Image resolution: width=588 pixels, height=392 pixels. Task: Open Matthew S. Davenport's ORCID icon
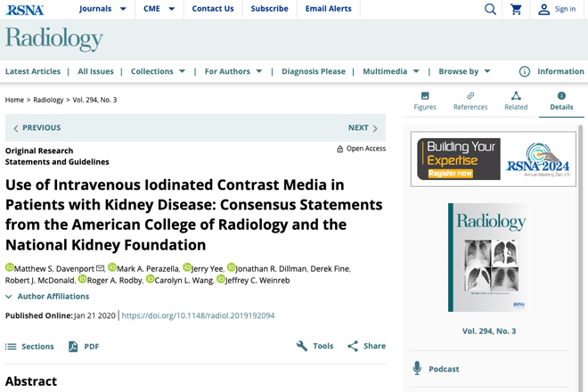coord(10,267)
